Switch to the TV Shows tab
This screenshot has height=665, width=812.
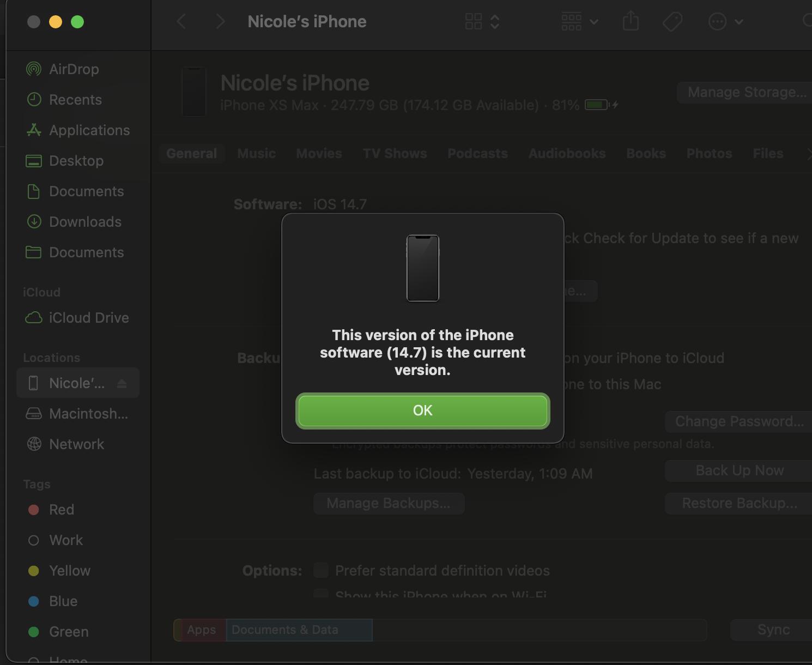[x=395, y=154]
